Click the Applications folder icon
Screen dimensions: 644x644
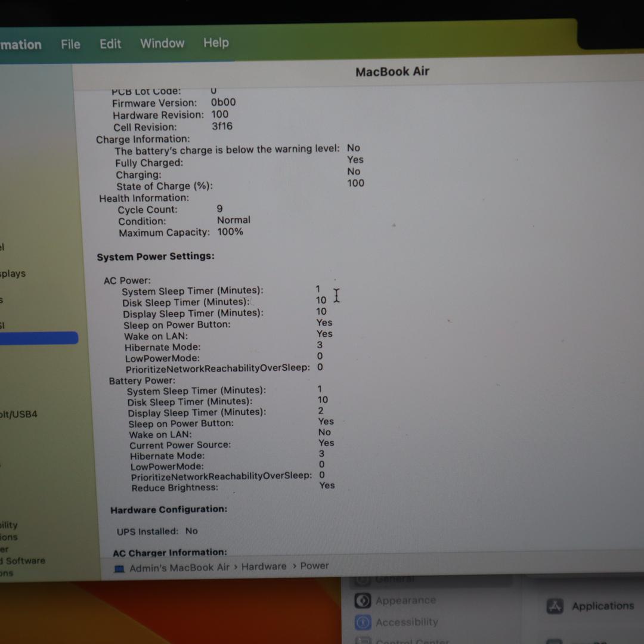(x=555, y=606)
